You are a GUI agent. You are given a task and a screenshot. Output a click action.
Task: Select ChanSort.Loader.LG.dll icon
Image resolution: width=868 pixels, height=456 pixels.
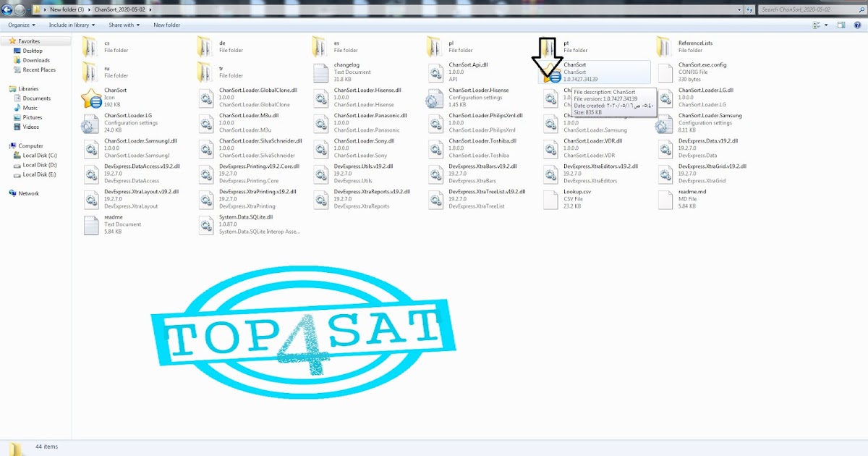tap(665, 98)
